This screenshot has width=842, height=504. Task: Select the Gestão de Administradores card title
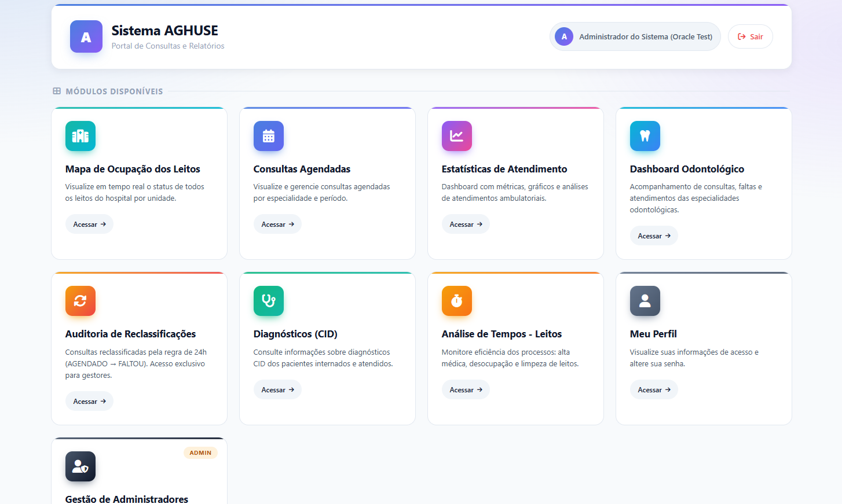pyautogui.click(x=127, y=499)
